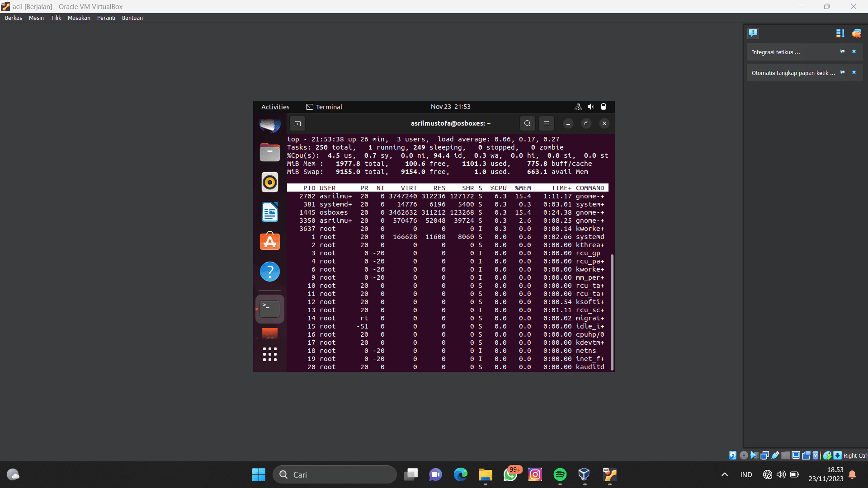
Task: Open the Files manager from the dock
Action: (270, 152)
